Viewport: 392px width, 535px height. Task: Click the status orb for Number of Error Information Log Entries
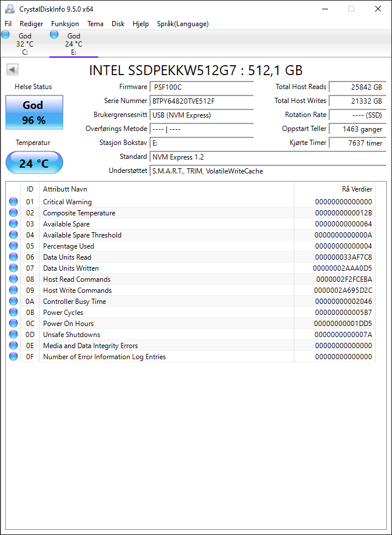(13, 356)
